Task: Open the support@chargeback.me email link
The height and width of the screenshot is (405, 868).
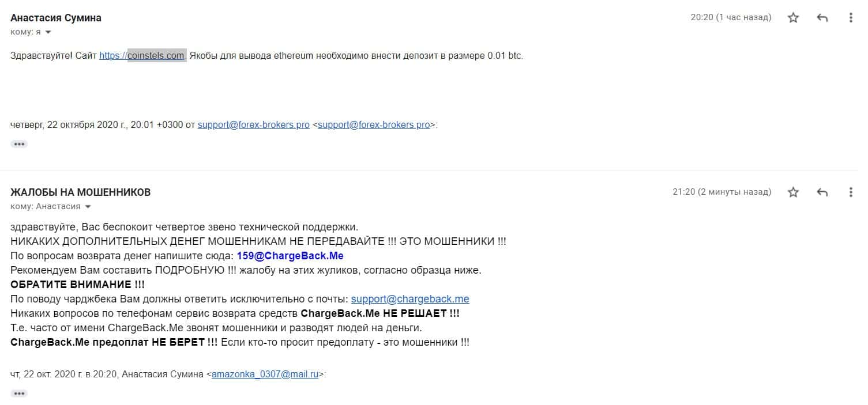Action: pos(410,299)
